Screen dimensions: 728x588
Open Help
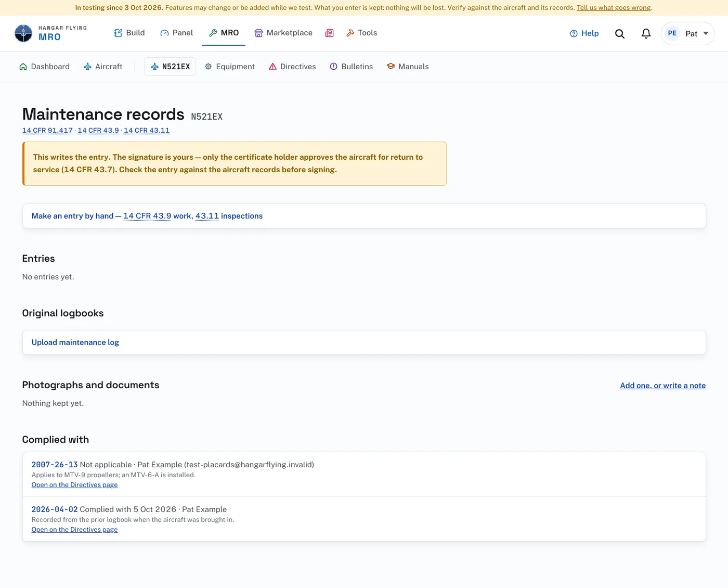(584, 33)
